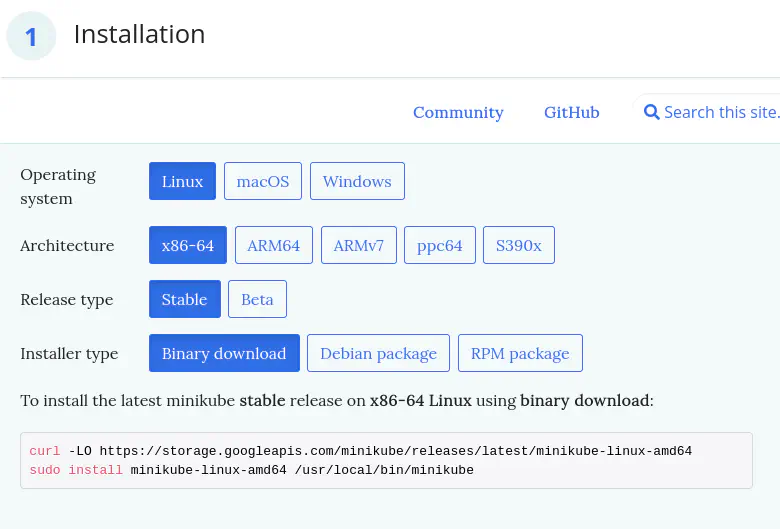Image resolution: width=780 pixels, height=529 pixels.
Task: Choose Windows as operating system
Action: 357,181
